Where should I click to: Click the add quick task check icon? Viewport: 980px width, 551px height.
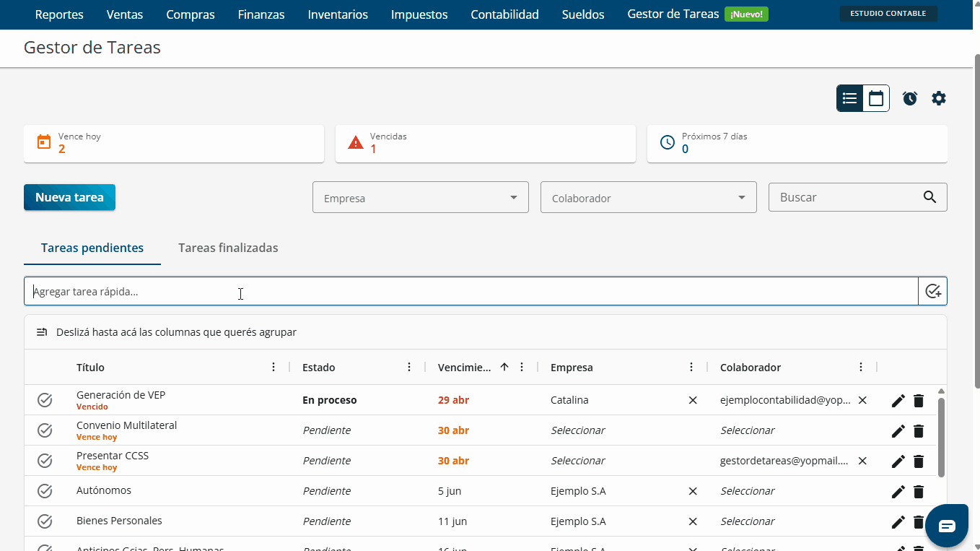click(933, 291)
